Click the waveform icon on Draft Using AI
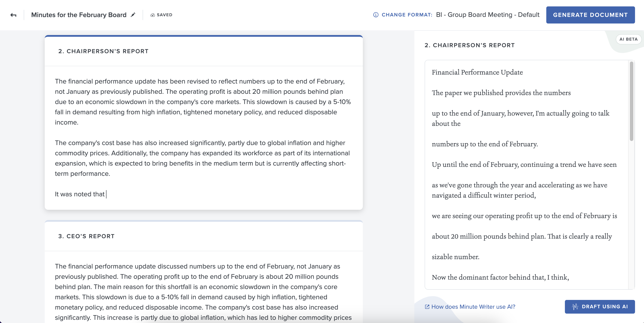This screenshot has width=644, height=323. (x=575, y=307)
